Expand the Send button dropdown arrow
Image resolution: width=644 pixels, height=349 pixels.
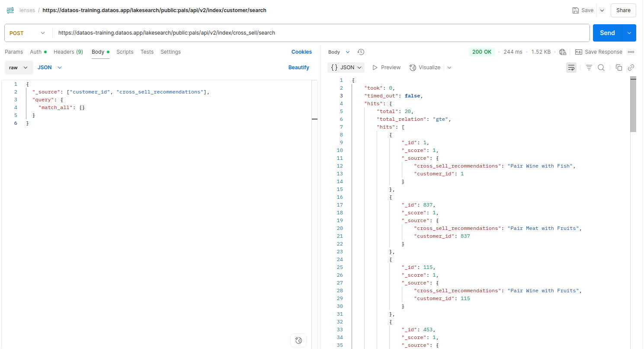(x=629, y=33)
